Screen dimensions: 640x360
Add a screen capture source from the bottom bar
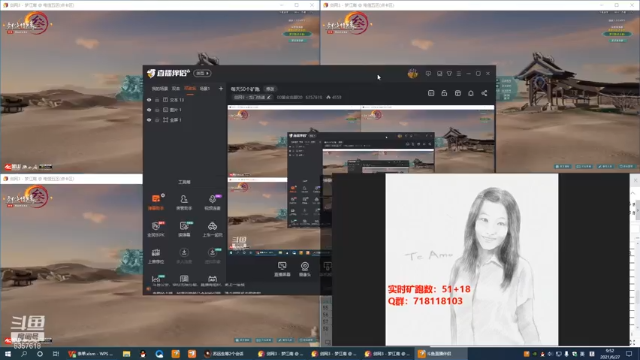tap(282, 269)
